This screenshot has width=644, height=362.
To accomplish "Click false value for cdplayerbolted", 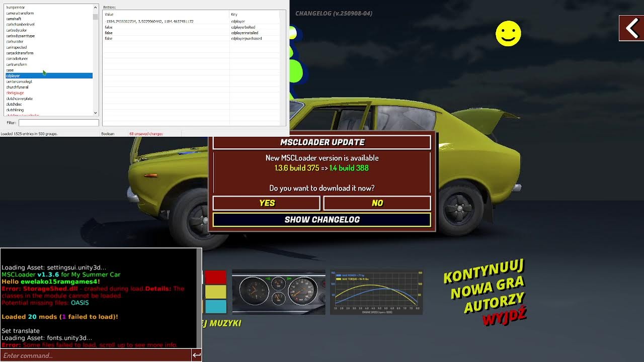I will tap(109, 27).
